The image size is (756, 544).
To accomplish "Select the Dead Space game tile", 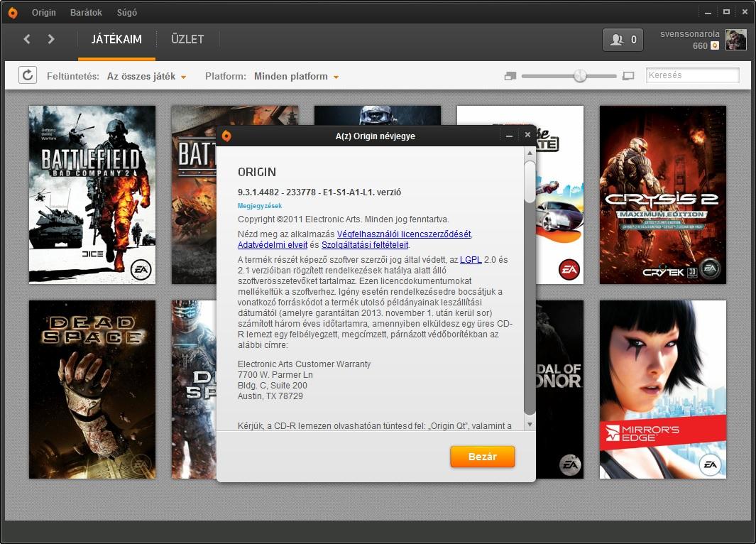I will click(x=92, y=390).
